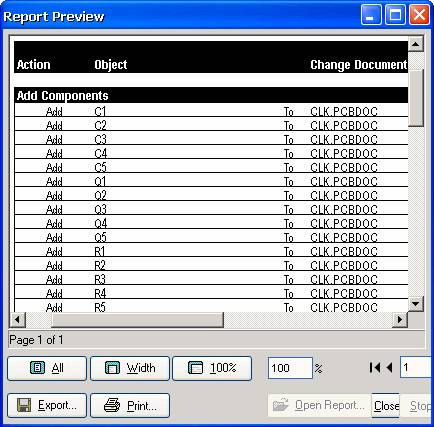Click the horizontal scrollbar thumb
Viewport: 434px width, 427px height.
pos(137,320)
